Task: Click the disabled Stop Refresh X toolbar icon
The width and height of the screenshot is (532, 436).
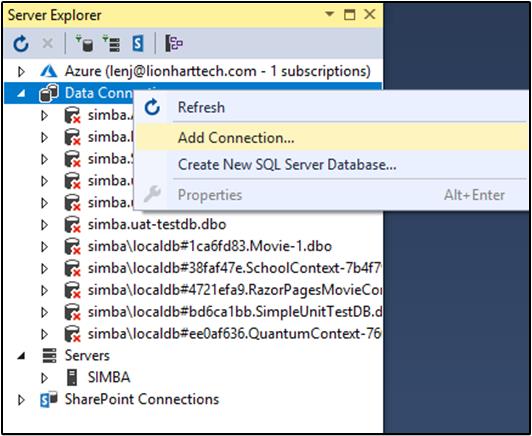Action: (48, 43)
